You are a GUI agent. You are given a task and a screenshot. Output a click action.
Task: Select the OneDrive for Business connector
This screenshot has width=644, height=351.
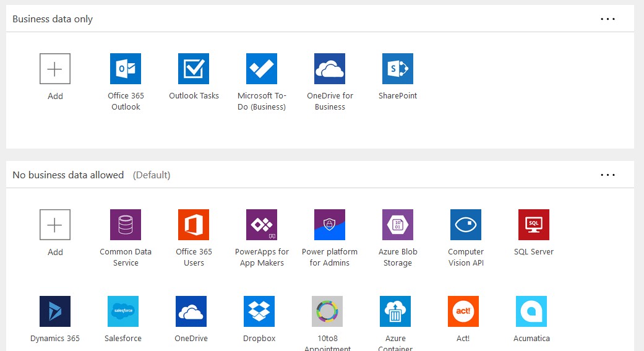[x=330, y=69]
